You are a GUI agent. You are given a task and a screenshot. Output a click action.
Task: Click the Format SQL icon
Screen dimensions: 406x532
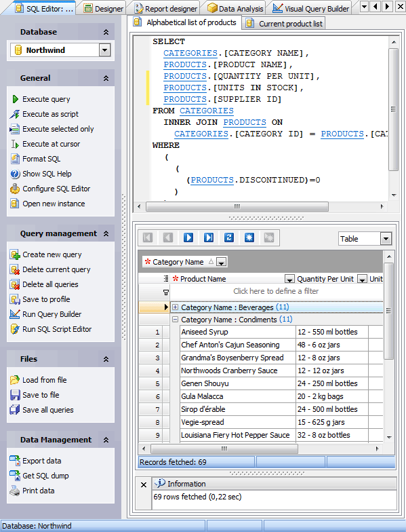15,159
